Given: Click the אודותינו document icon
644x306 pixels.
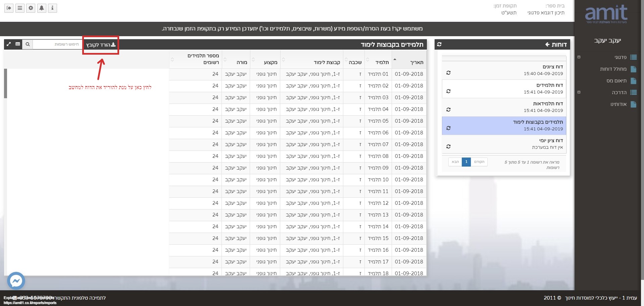Looking at the screenshot, I should 634,104.
